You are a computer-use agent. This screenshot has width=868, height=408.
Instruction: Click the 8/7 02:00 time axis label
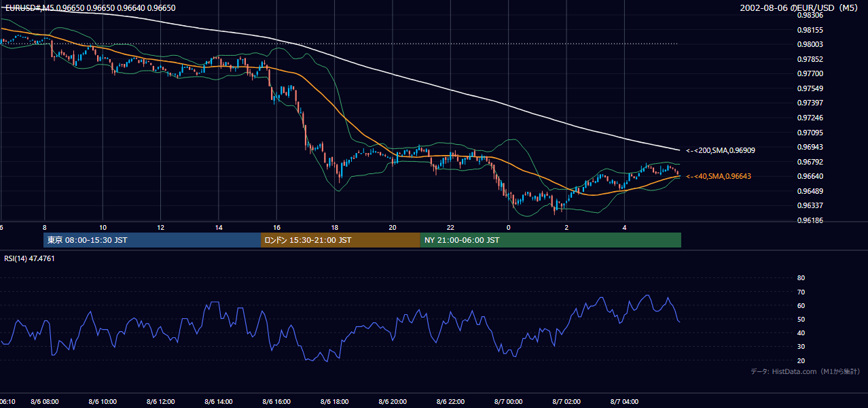[566, 402]
